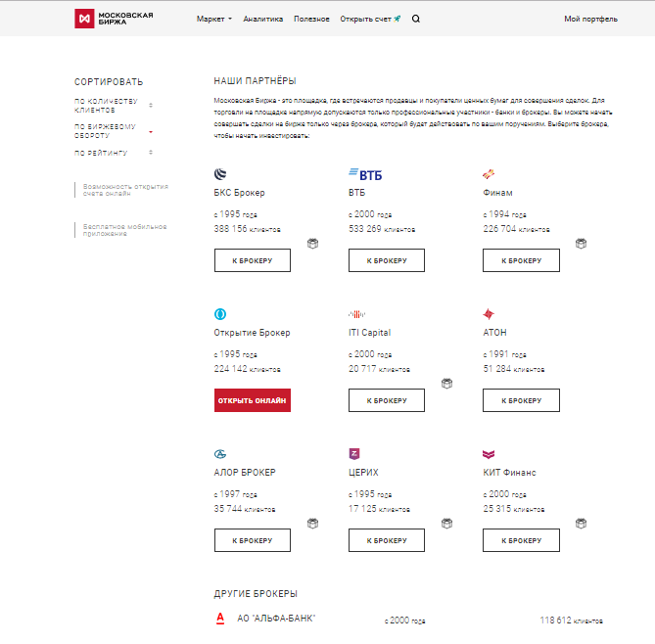This screenshot has height=644, width=655.
Task: Click the gift icon on КИТ Финанс card
Action: [581, 523]
